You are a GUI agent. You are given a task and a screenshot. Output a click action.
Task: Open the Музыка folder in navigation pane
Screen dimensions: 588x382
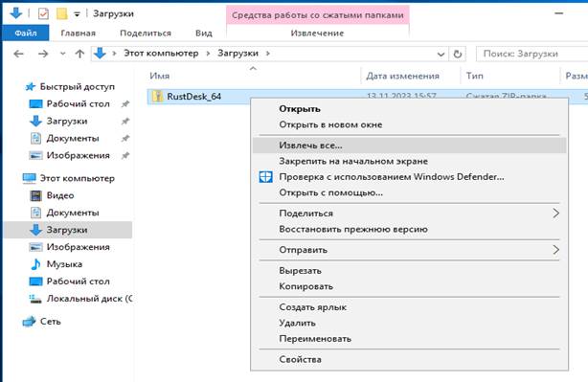pos(64,264)
